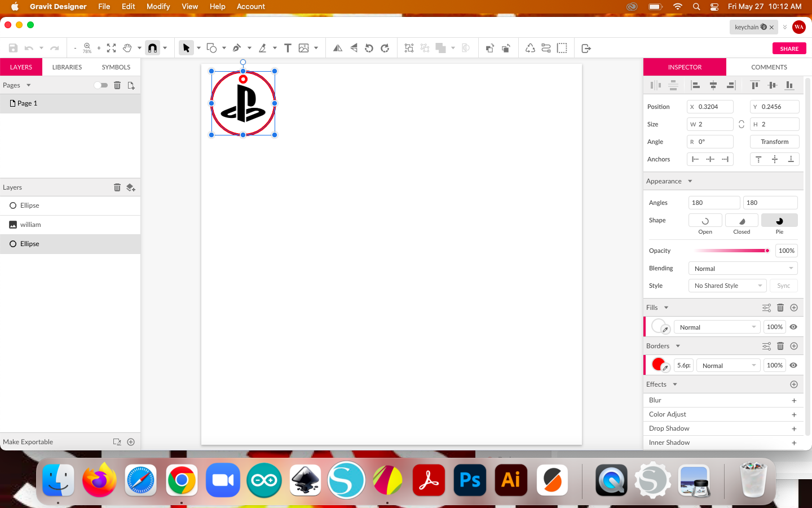
Task: Select the Image insert tool
Action: click(303, 48)
